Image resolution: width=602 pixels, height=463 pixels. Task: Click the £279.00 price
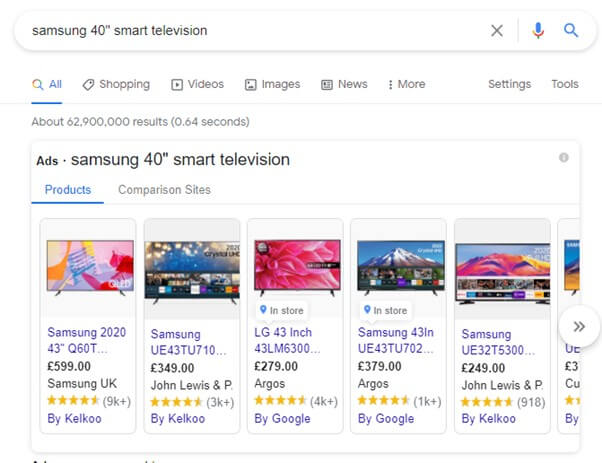pos(276,366)
